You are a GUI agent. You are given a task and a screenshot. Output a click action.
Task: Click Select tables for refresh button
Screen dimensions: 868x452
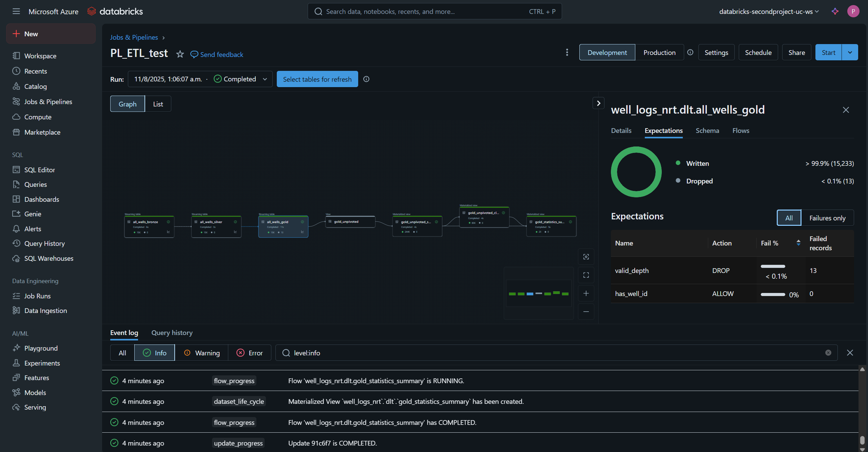317,79
